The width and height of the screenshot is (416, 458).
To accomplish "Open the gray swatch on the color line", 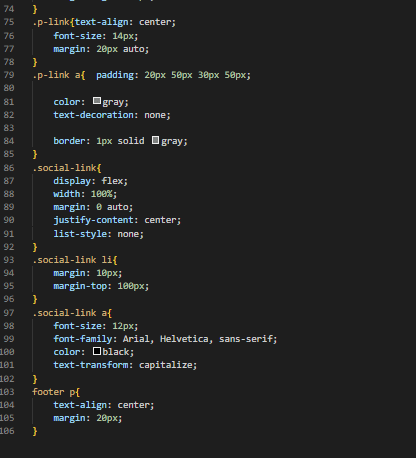I will coord(97,101).
